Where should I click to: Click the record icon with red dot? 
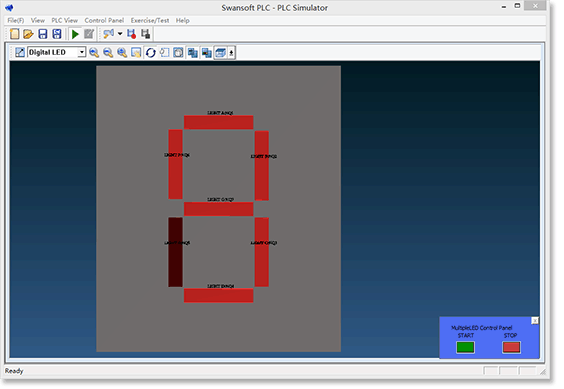click(x=132, y=34)
